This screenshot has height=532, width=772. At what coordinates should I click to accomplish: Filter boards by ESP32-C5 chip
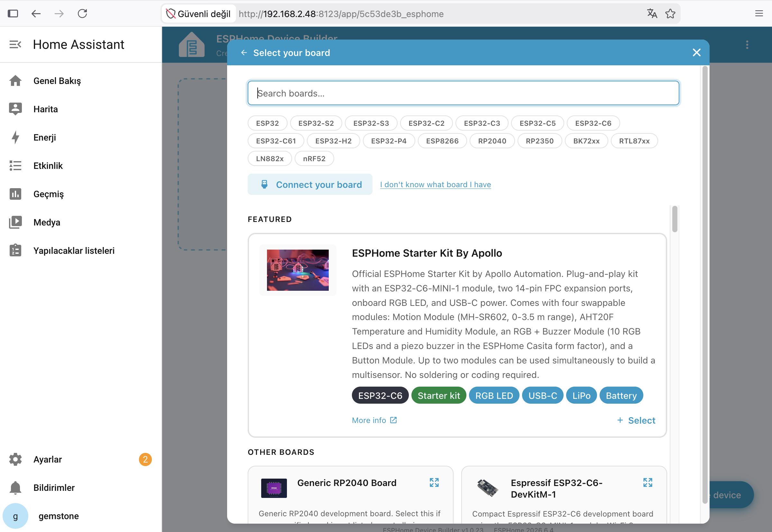[538, 123]
